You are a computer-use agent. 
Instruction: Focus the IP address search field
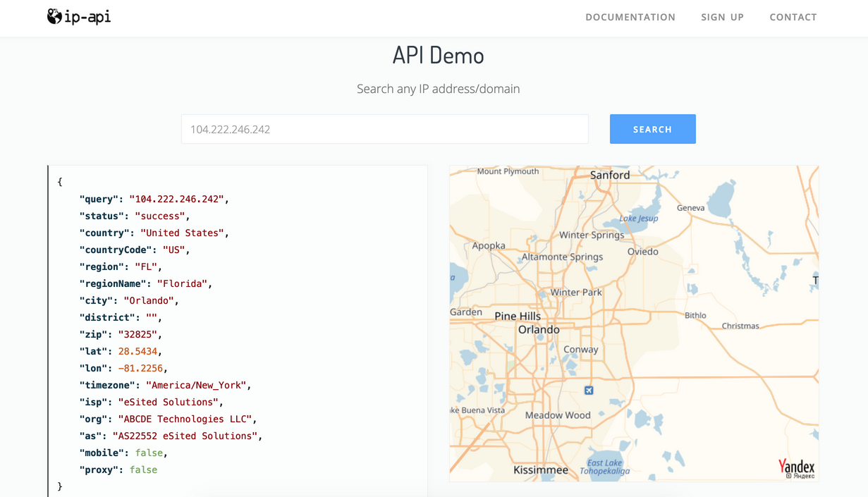(x=385, y=129)
